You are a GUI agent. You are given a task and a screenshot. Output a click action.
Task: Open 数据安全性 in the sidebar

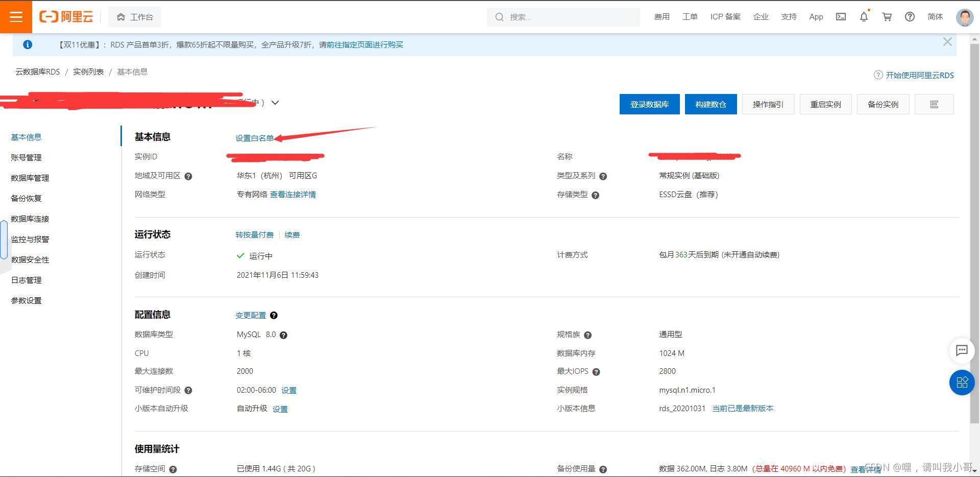[30, 259]
